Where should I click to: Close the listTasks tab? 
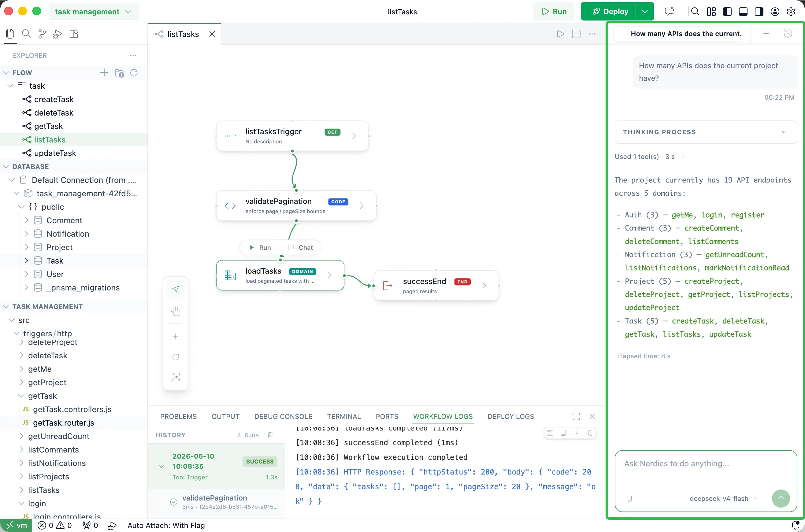[212, 34]
